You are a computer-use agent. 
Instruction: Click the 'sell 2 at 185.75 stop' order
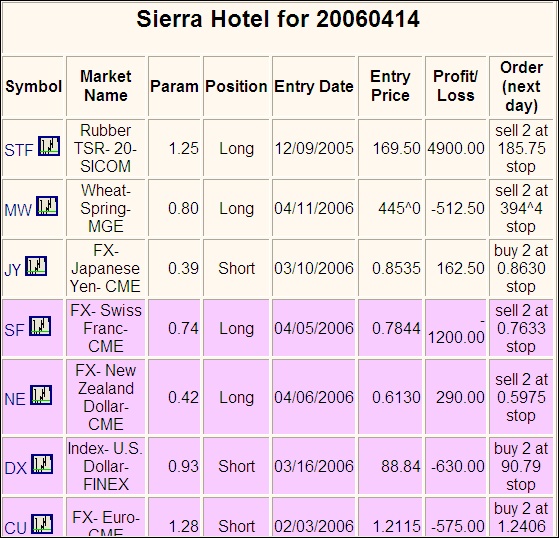pos(521,149)
